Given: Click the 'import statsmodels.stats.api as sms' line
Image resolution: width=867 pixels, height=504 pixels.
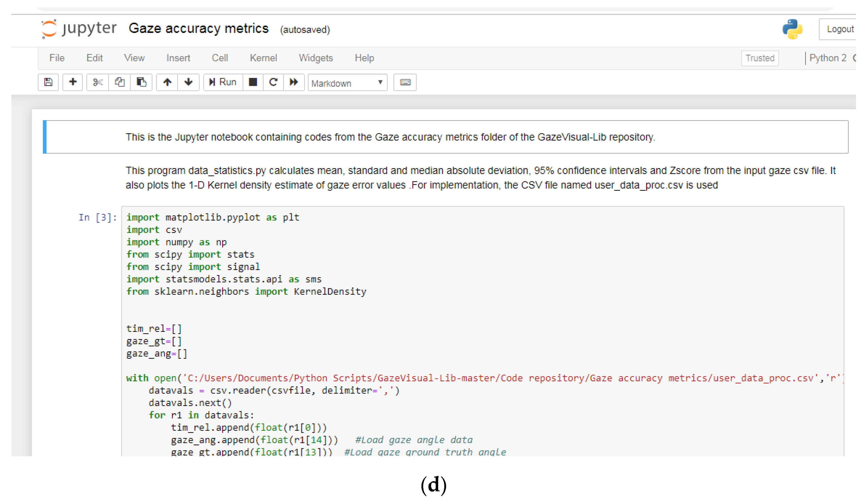Looking at the screenshot, I should (224, 279).
